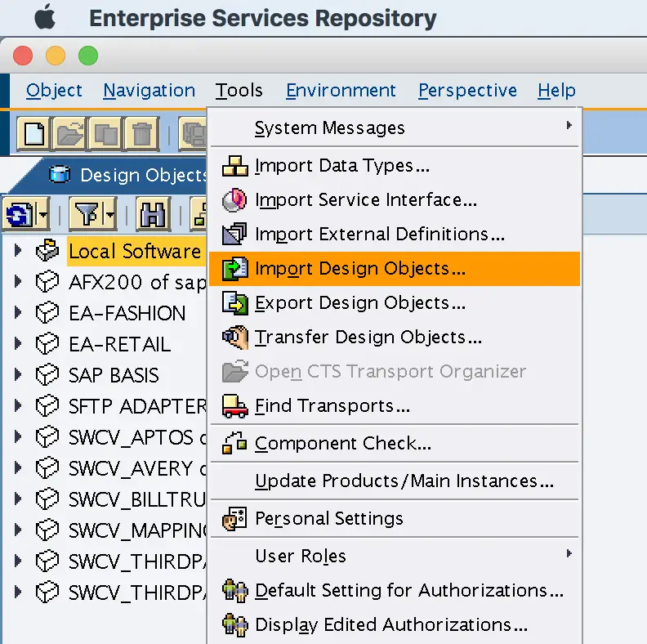The width and height of the screenshot is (647, 644).
Task: Click the Design Objects cylinder icon
Action: (60, 174)
